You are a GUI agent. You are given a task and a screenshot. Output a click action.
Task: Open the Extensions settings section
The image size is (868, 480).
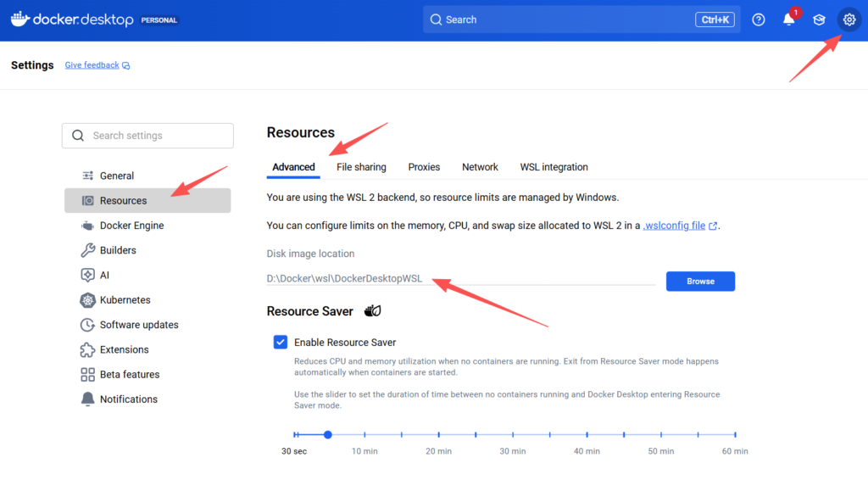(124, 349)
